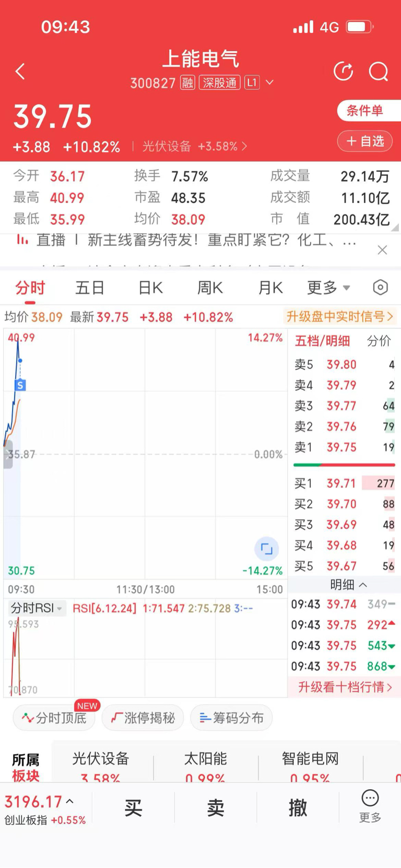Switch to the 日K chart tab
401x868 pixels.
150,288
